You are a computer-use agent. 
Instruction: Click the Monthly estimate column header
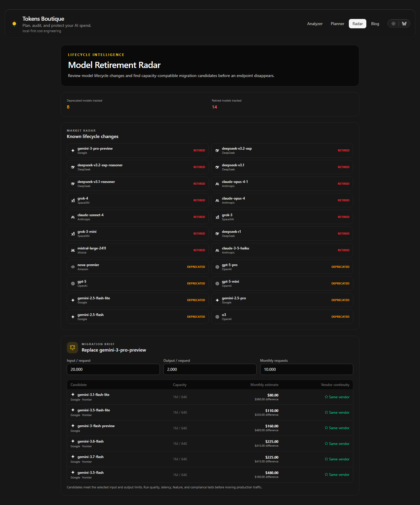click(x=265, y=385)
